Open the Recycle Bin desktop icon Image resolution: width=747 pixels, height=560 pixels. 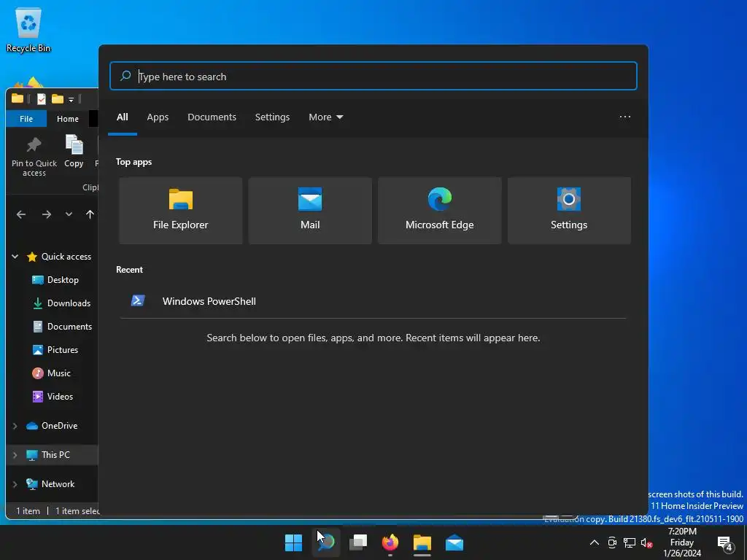click(28, 29)
